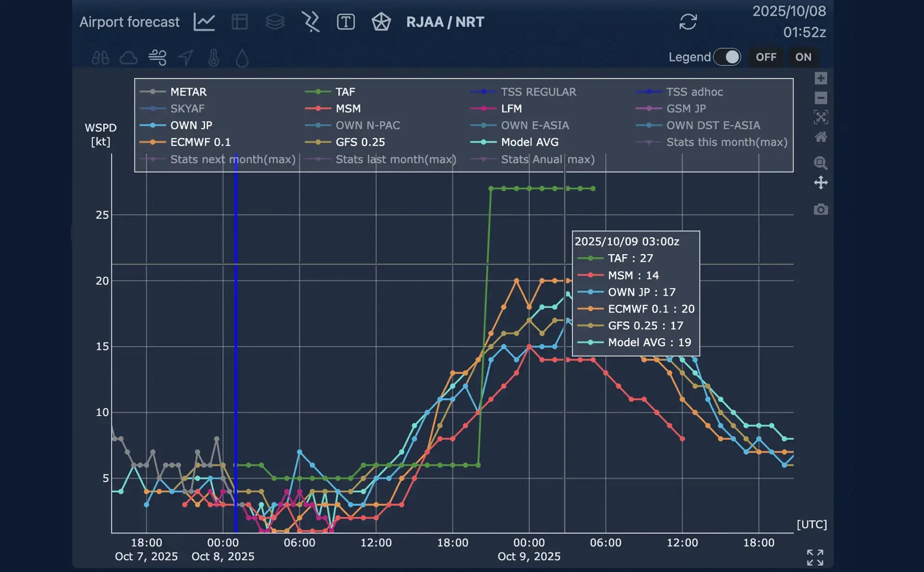Viewport: 924px width, 572px height.
Task: Select the thermometer temperature icon
Action: click(214, 58)
